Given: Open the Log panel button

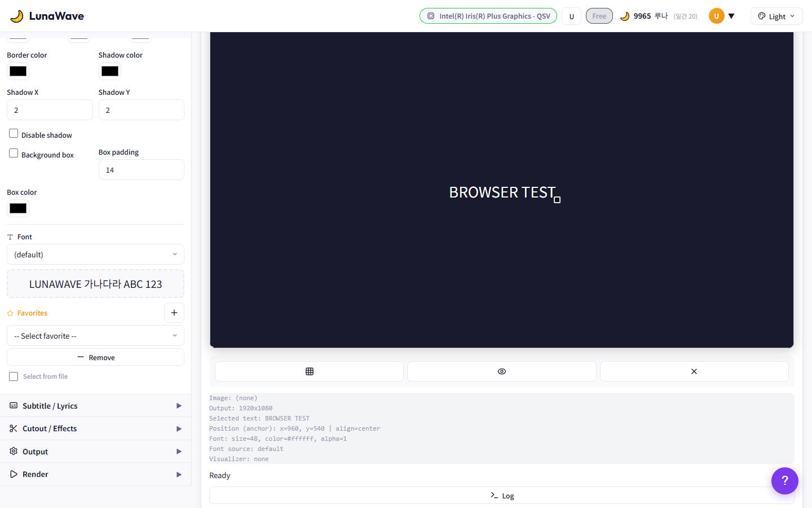Looking at the screenshot, I should point(501,496).
